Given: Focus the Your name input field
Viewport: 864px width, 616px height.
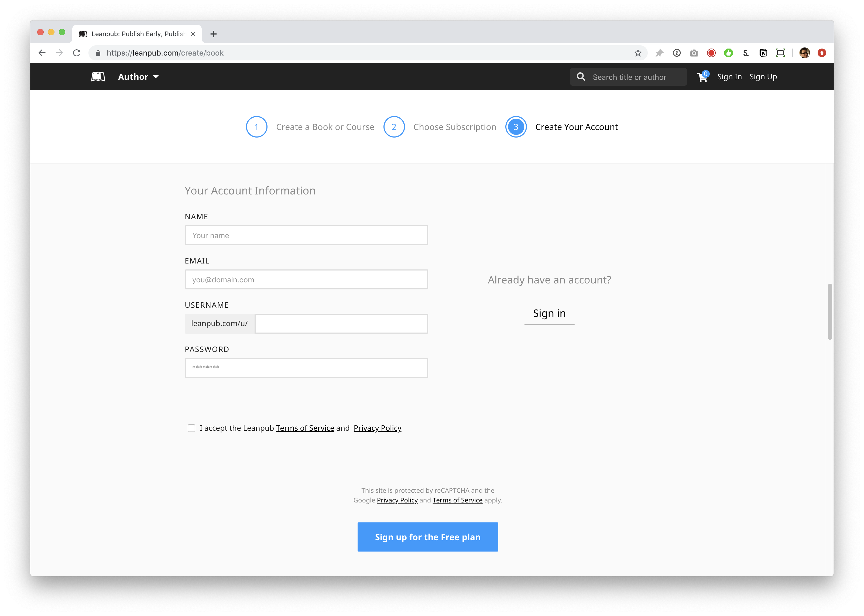Looking at the screenshot, I should tap(306, 235).
